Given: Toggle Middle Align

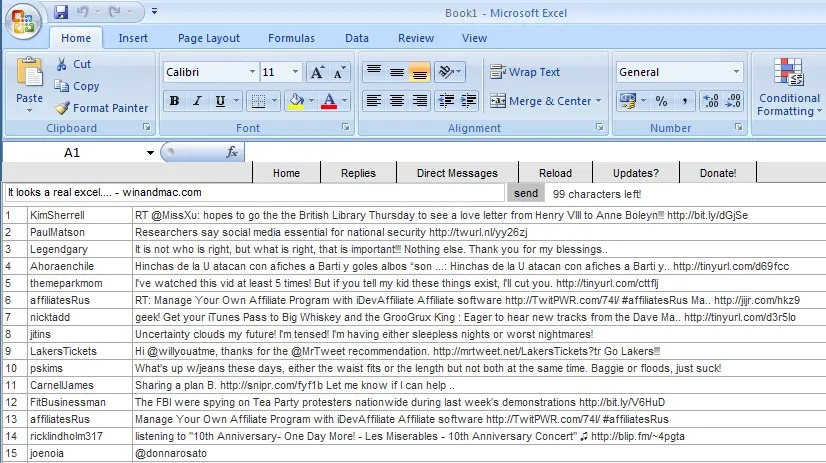Looking at the screenshot, I should [x=397, y=72].
